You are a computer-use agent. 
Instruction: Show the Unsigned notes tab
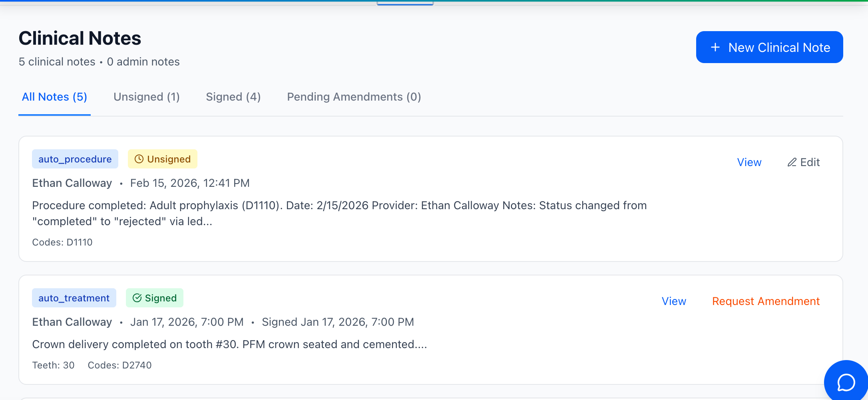pos(146,97)
